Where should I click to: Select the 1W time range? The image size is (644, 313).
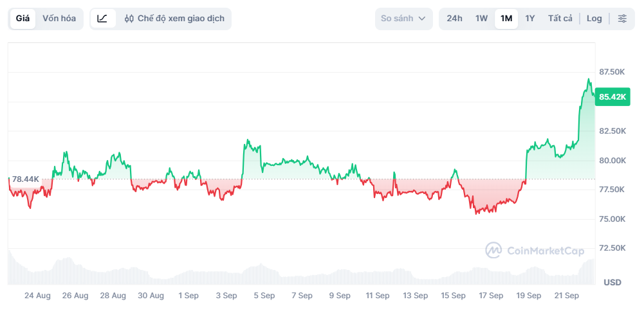pos(481,19)
